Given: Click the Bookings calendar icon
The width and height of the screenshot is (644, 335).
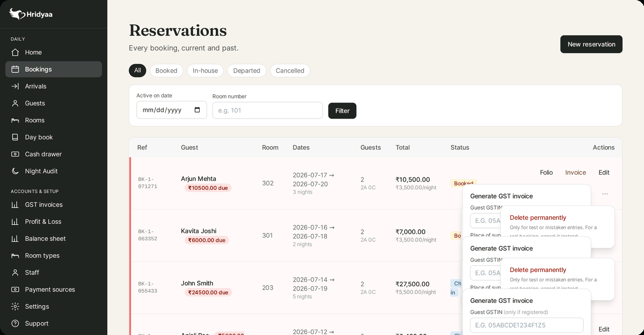Looking at the screenshot, I should pos(15,69).
